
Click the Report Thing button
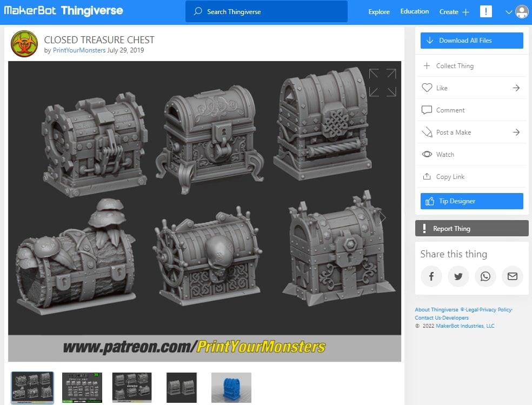click(471, 228)
